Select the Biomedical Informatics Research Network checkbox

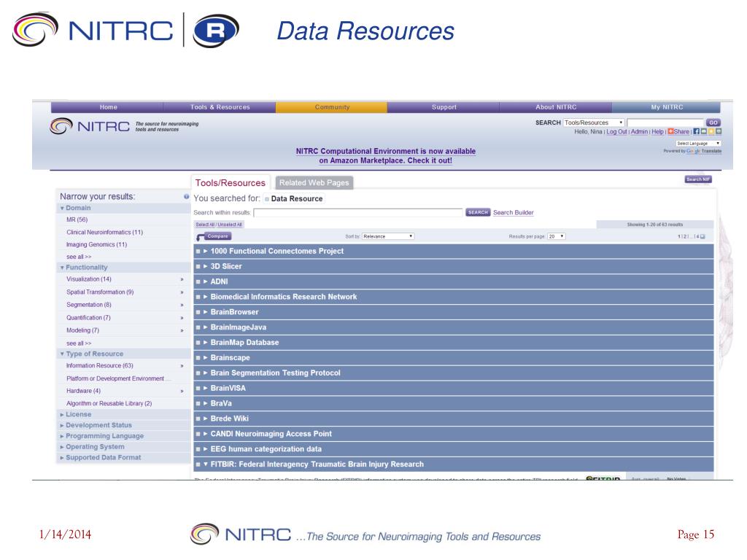point(198,297)
